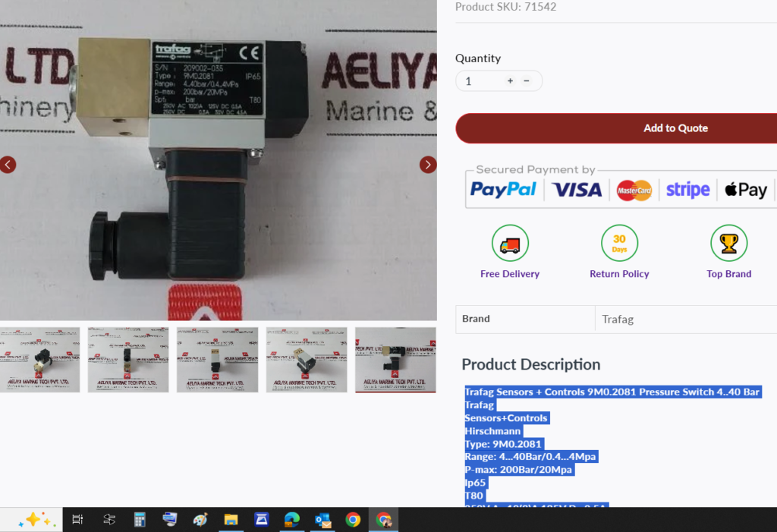Open Paint from the taskbar
The width and height of the screenshot is (777, 532).
click(200, 520)
